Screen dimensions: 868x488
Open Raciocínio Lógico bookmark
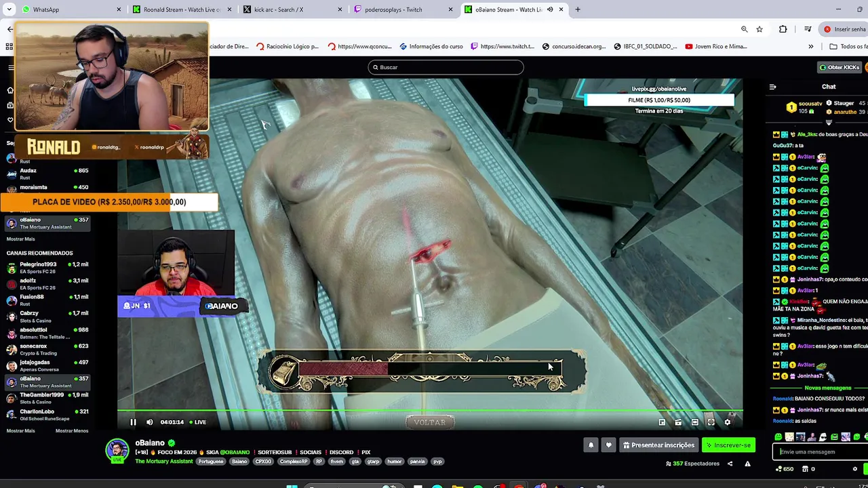[288, 46]
